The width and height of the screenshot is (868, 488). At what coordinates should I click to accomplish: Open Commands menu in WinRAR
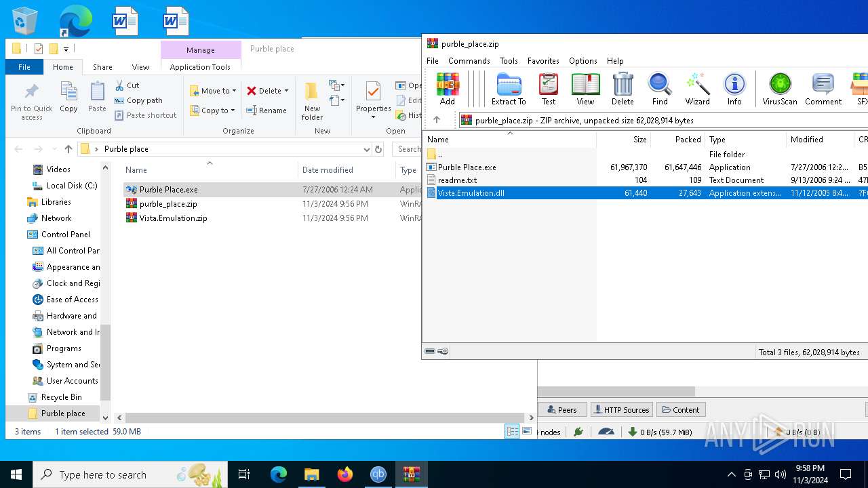click(x=469, y=60)
